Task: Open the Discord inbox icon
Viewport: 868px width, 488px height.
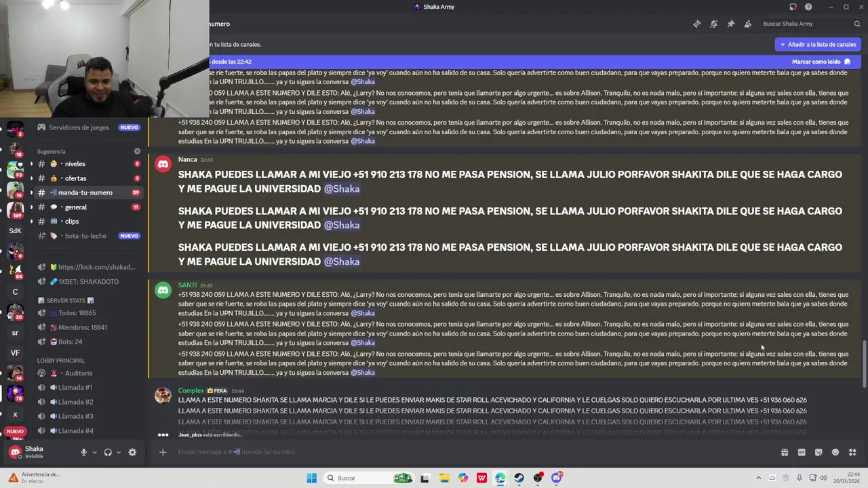Action: (793, 7)
